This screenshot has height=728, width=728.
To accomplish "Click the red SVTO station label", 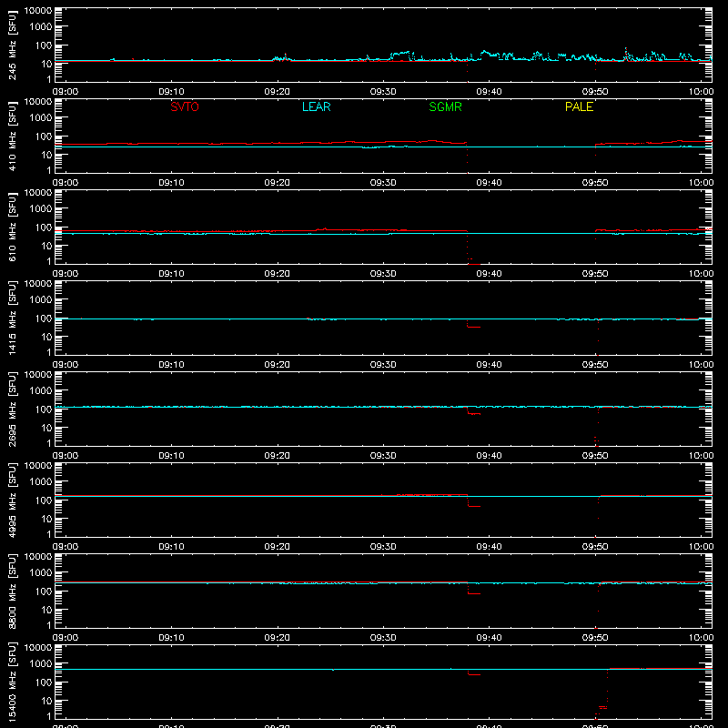I will (x=185, y=106).
